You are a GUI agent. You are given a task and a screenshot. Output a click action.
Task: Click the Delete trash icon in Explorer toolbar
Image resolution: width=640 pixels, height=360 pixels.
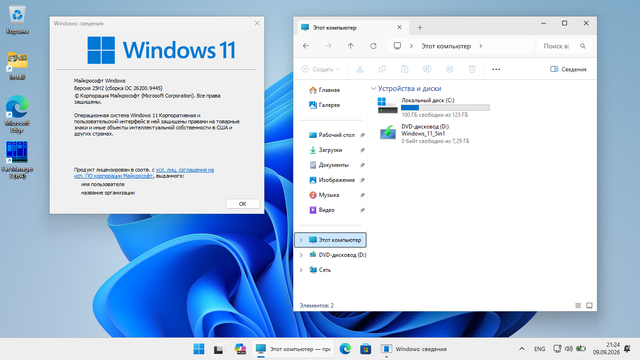click(472, 69)
